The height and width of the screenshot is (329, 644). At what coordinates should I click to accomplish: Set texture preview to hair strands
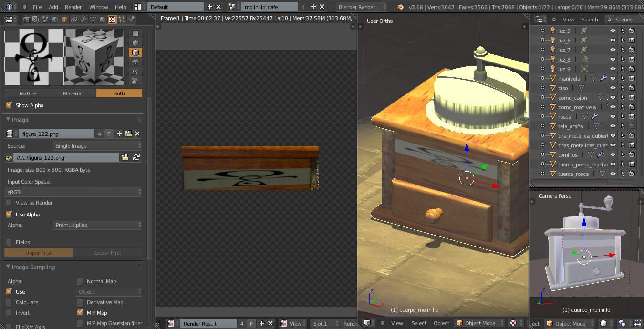point(135,72)
